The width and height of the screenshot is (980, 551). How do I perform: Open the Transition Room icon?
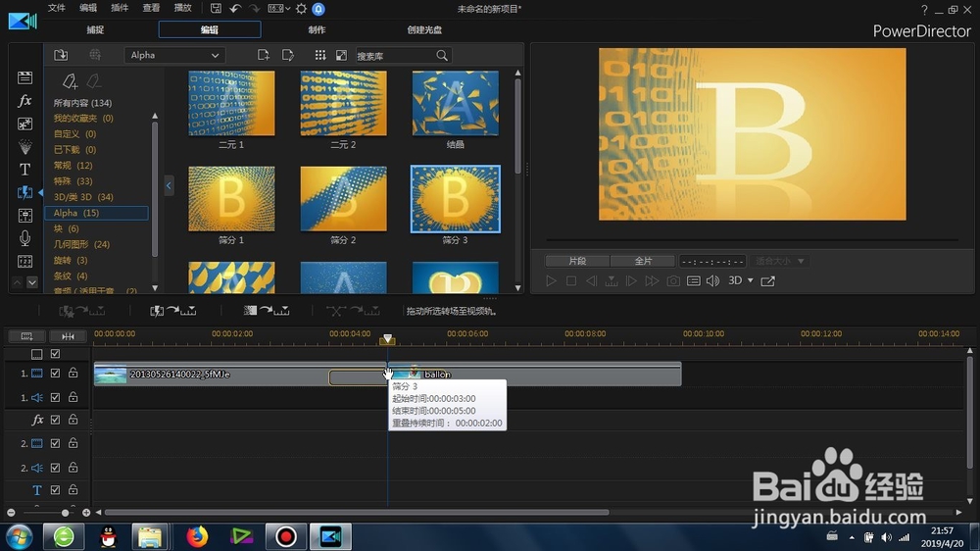point(25,192)
